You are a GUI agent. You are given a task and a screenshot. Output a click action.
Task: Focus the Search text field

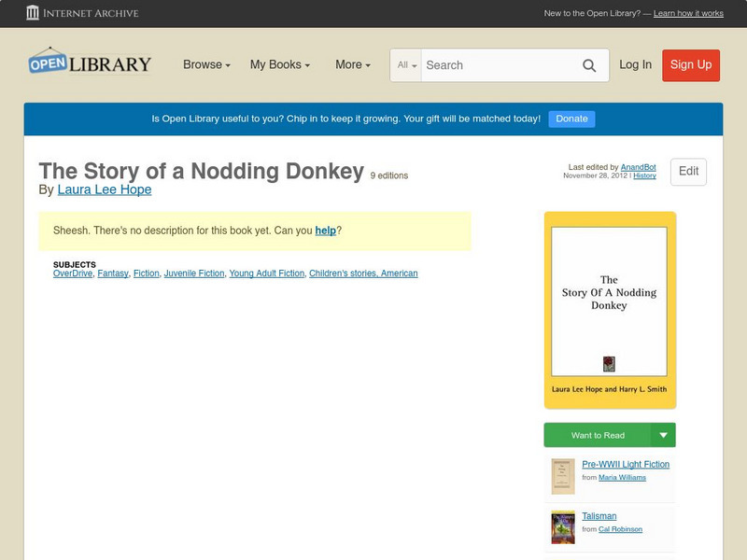[x=497, y=65]
